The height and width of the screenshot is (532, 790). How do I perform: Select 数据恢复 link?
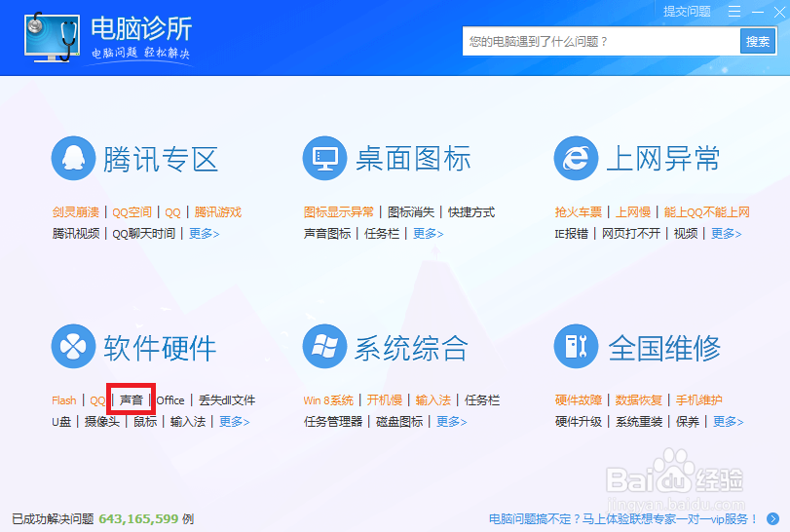pyautogui.click(x=638, y=400)
